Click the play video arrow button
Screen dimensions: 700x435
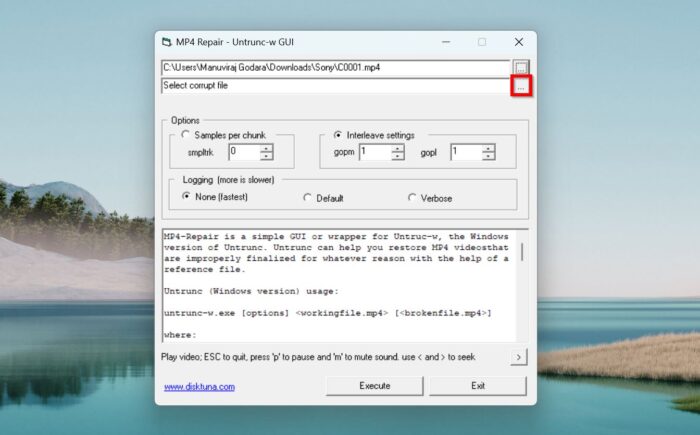pyautogui.click(x=518, y=357)
